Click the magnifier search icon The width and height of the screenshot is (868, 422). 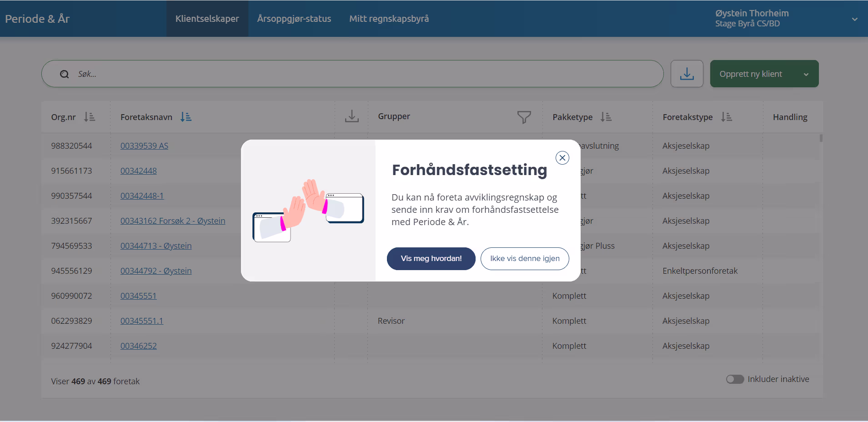pyautogui.click(x=65, y=74)
